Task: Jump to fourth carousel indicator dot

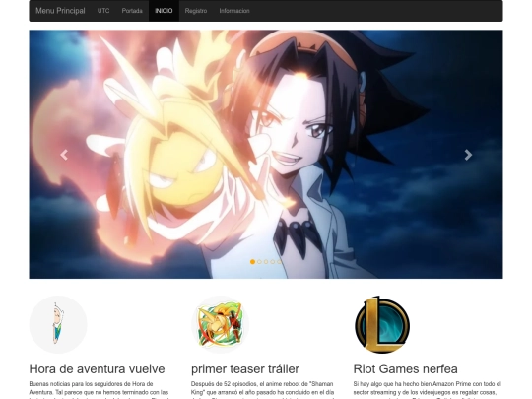Action: click(273, 262)
